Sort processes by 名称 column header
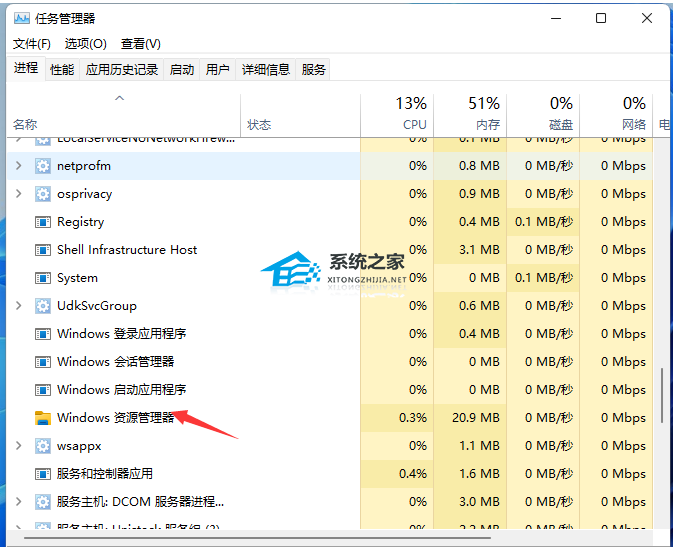 pyautogui.click(x=124, y=115)
